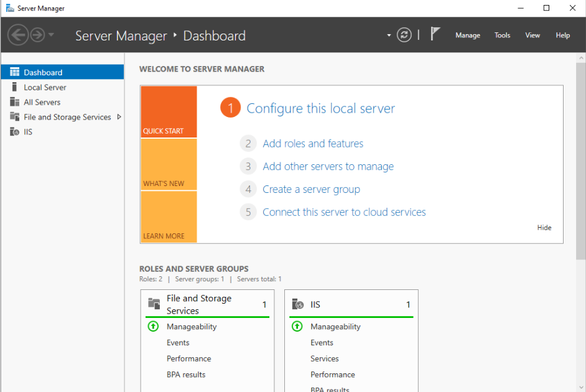
Task: Select Dashboard in the left navigation
Action: pos(43,72)
